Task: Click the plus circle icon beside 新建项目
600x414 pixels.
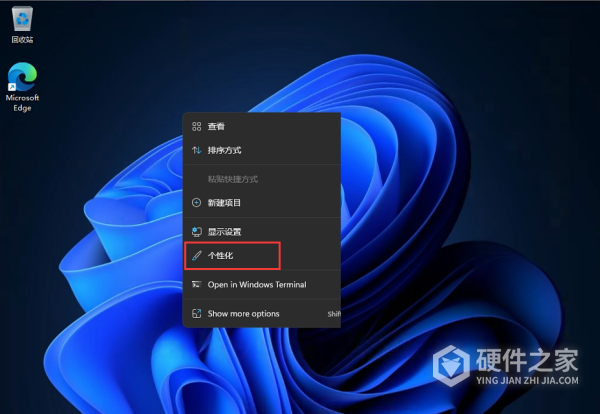Action: point(196,203)
